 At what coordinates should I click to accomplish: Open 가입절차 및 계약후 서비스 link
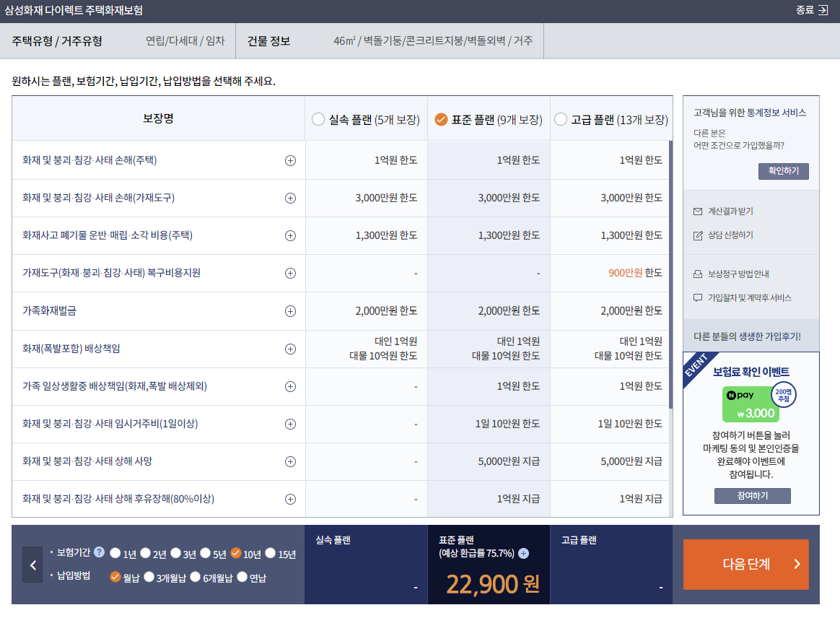[750, 297]
